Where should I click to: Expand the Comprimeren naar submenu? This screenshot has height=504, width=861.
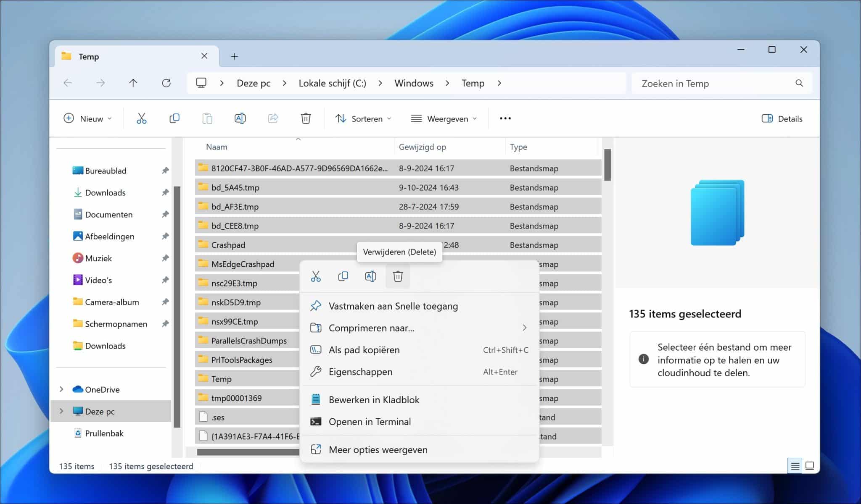(524, 328)
